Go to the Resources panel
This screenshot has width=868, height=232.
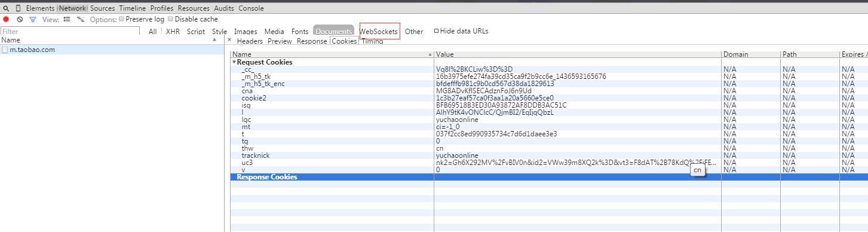[194, 8]
